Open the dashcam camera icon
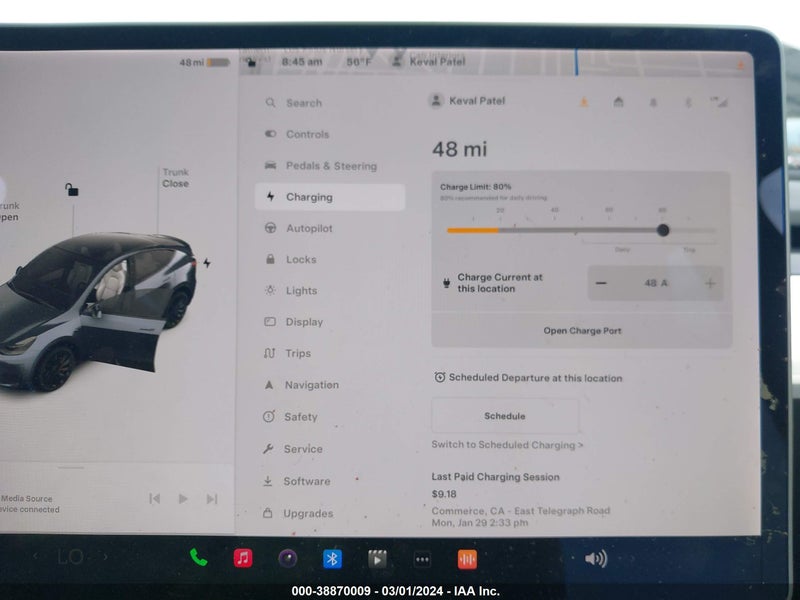This screenshot has width=800, height=600. [287, 559]
